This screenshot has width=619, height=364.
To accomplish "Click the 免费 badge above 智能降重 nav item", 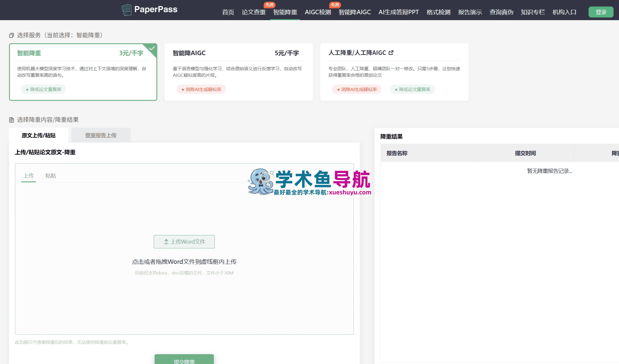I will [270, 5].
